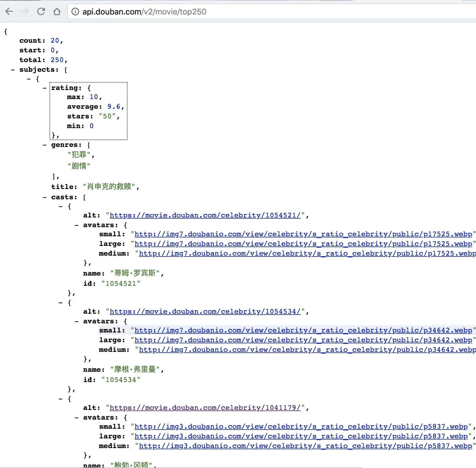The image size is (476, 468).
Task: Collapse avatars of cast 1054534
Action: point(76,321)
